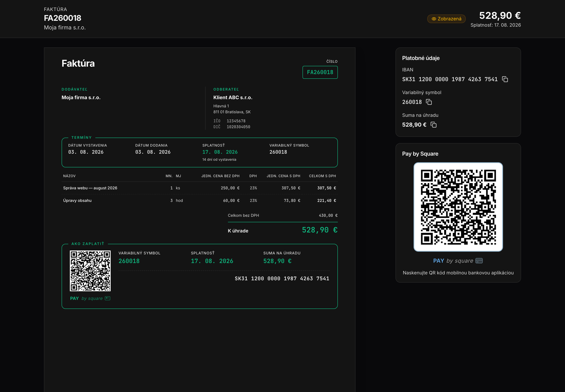Screen dimensions: 565x392
Task: Click the Dátum vystavenia value 03. 08. 2026
Action: 86,152
